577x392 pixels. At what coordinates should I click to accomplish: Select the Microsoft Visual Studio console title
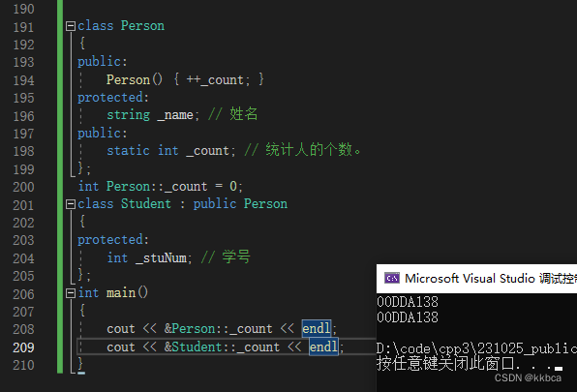[491, 279]
